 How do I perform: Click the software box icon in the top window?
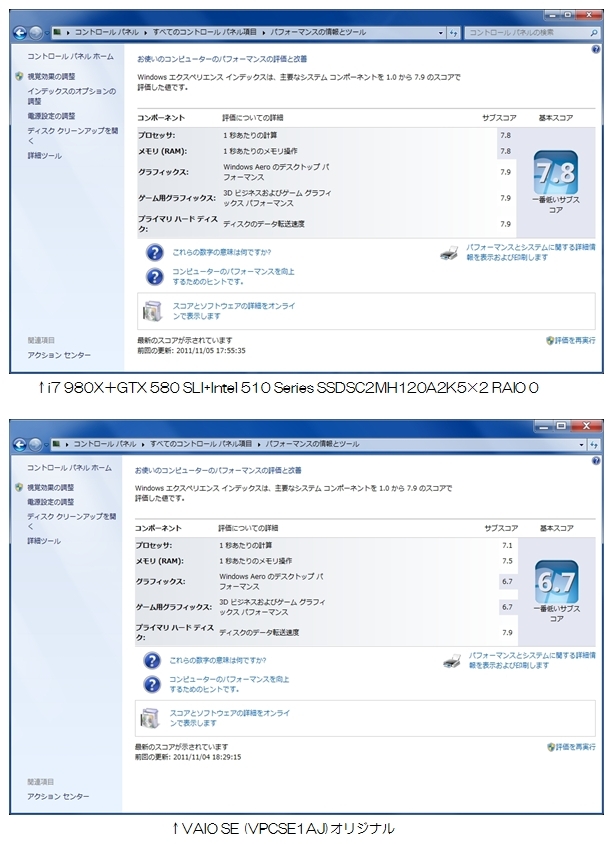coord(152,311)
